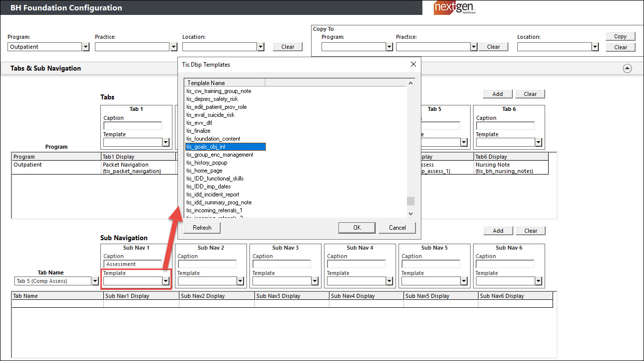Collapse the Tabs & Sub Navigation section
The image size is (644, 361).
pos(627,69)
